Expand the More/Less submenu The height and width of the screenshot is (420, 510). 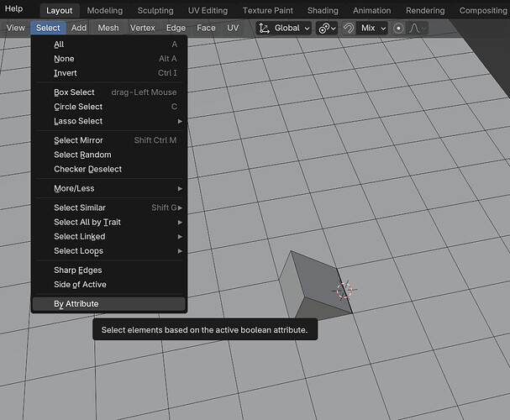[109, 188]
